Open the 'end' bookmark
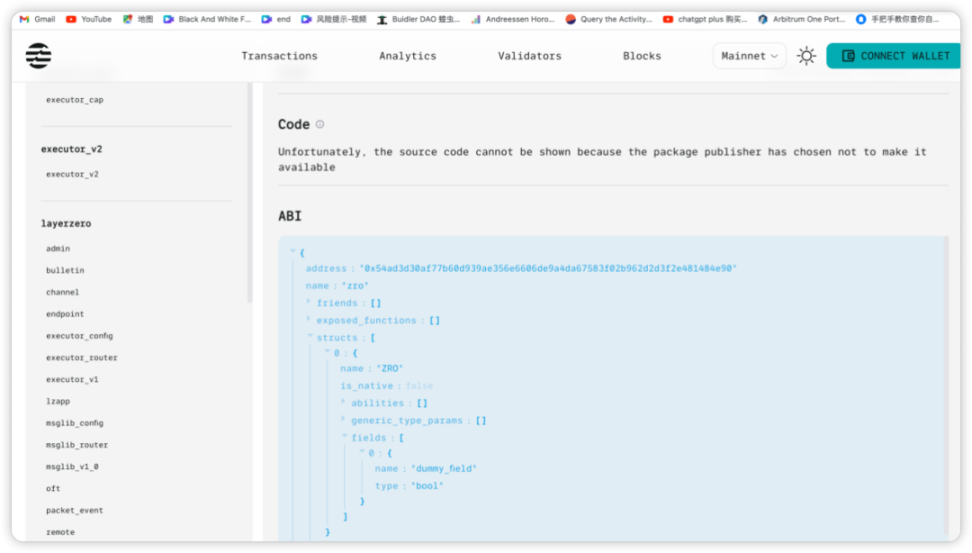 tap(276, 19)
